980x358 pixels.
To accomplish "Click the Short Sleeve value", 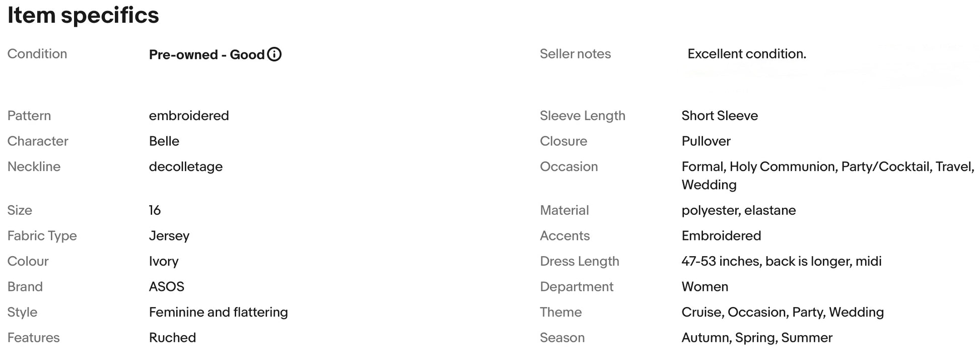I will [x=720, y=115].
